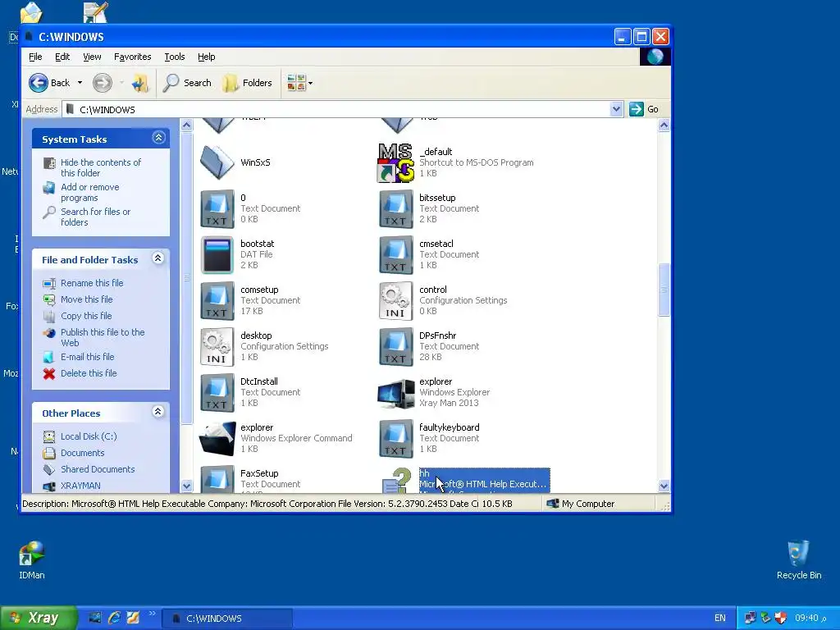
Task: Open XRAYMAN in Other Places
Action: tap(80, 486)
